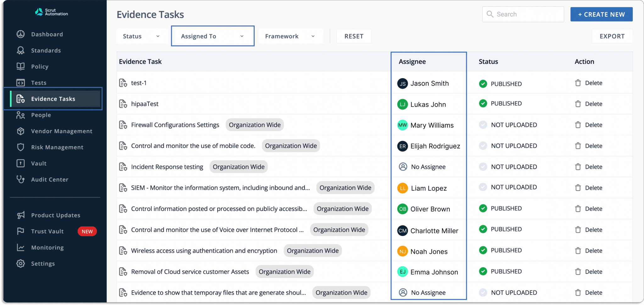Click the Removal of Cloud service task icon
Screen dimensions: 644x305
pyautogui.click(x=123, y=272)
